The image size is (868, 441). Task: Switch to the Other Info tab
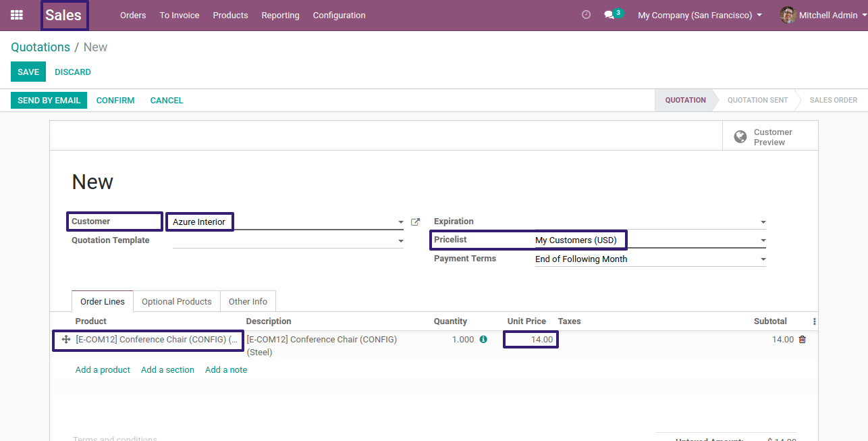(x=248, y=301)
